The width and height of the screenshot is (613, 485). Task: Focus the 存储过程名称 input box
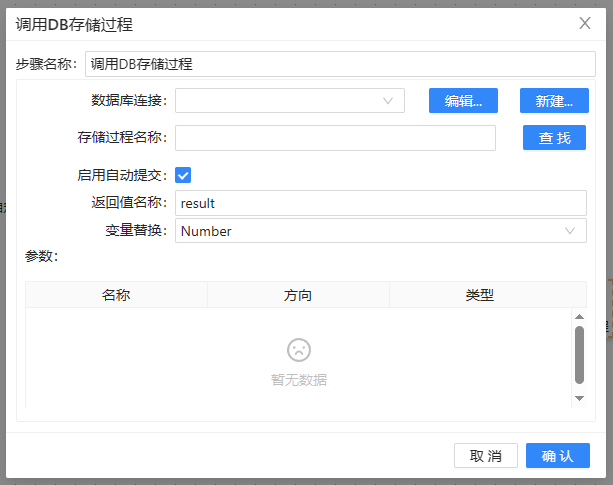pos(335,138)
